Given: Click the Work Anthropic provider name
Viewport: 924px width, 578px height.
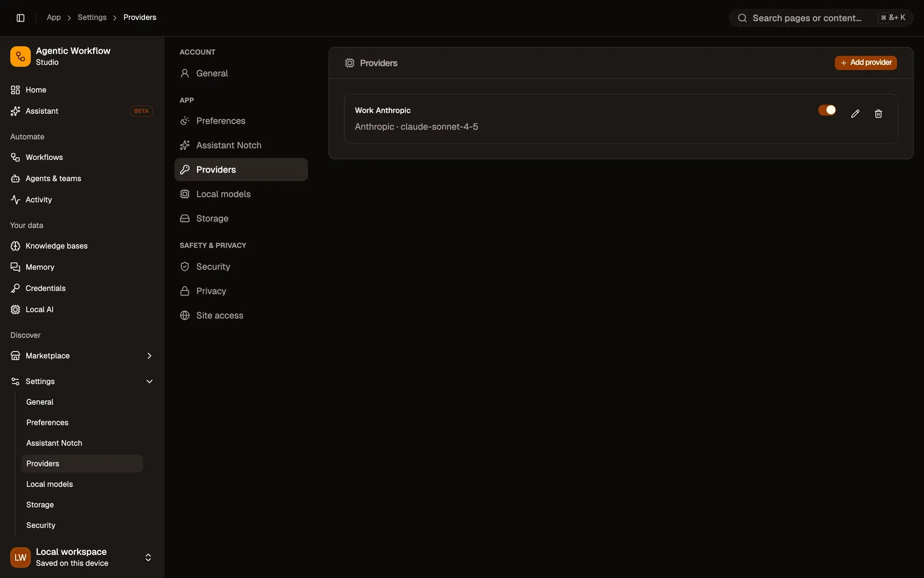Looking at the screenshot, I should pos(383,111).
